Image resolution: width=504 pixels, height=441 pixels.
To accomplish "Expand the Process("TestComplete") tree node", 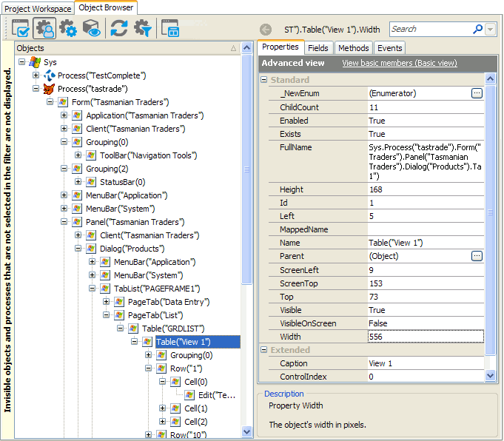I will [x=36, y=75].
